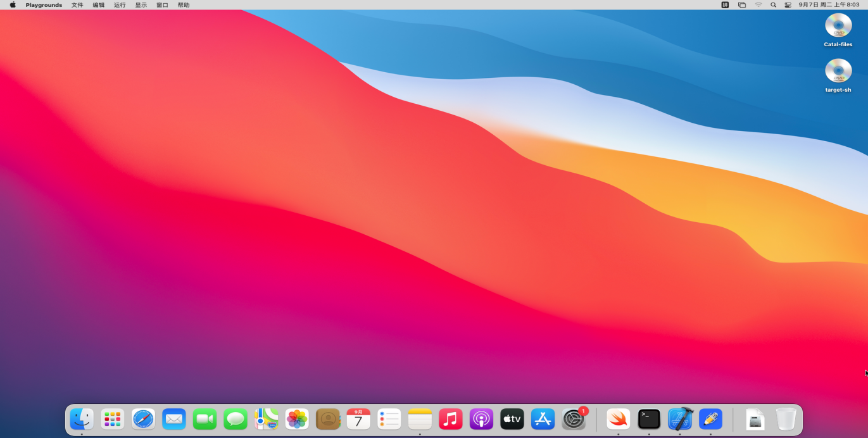Open the 文件 menu
The height and width of the screenshot is (438, 868).
click(77, 5)
